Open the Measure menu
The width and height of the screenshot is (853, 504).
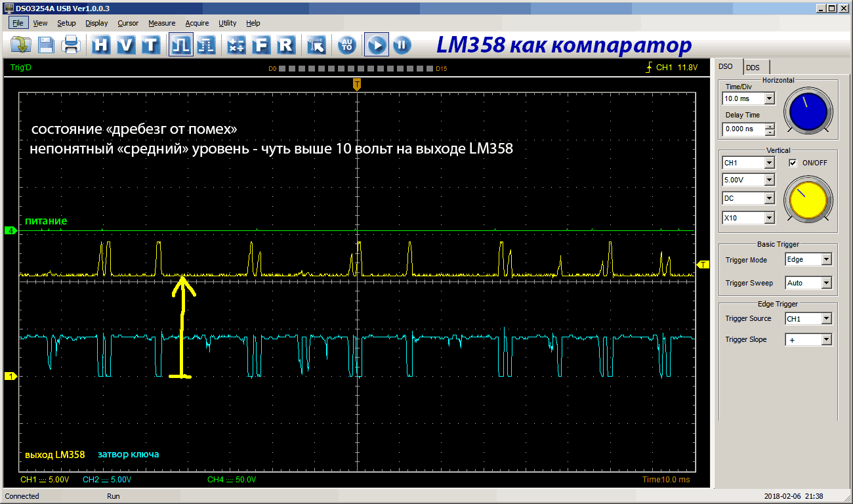click(161, 23)
